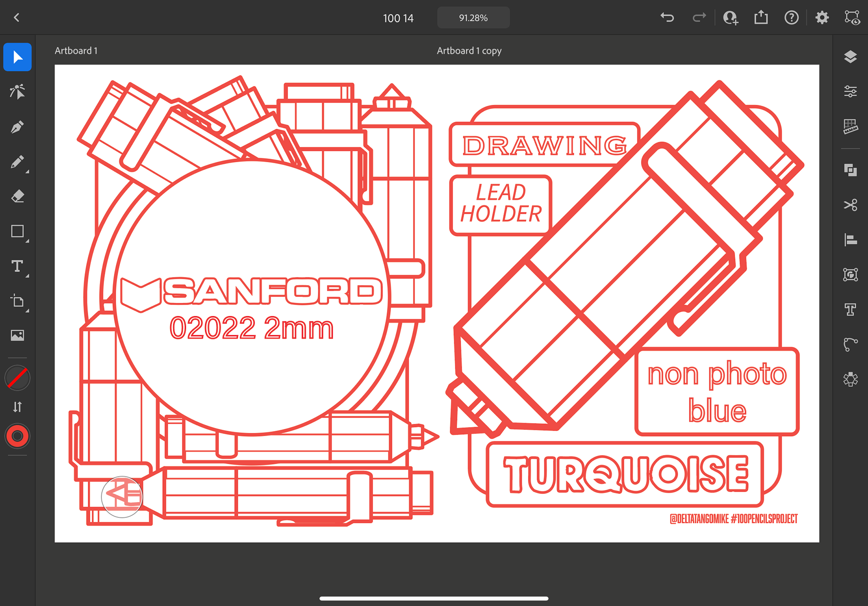Open the Help menu
This screenshot has width=868, height=606.
coord(792,18)
